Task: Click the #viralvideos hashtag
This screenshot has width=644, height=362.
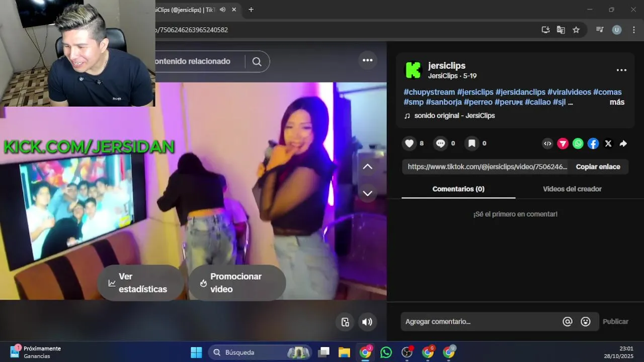Action: point(569,92)
